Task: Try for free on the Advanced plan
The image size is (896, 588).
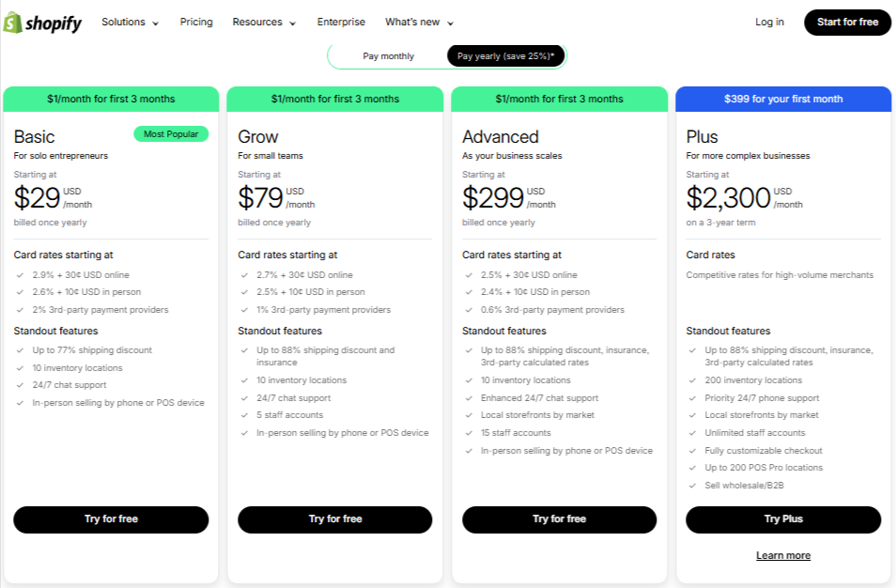Action: tap(559, 519)
